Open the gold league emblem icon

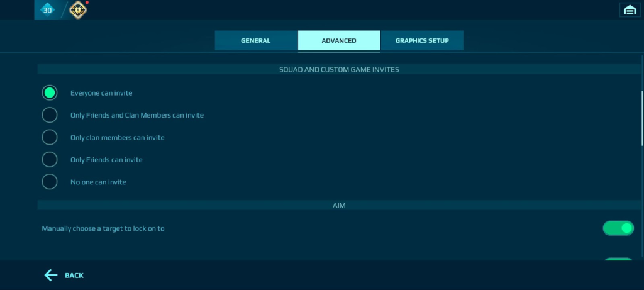[x=77, y=9]
